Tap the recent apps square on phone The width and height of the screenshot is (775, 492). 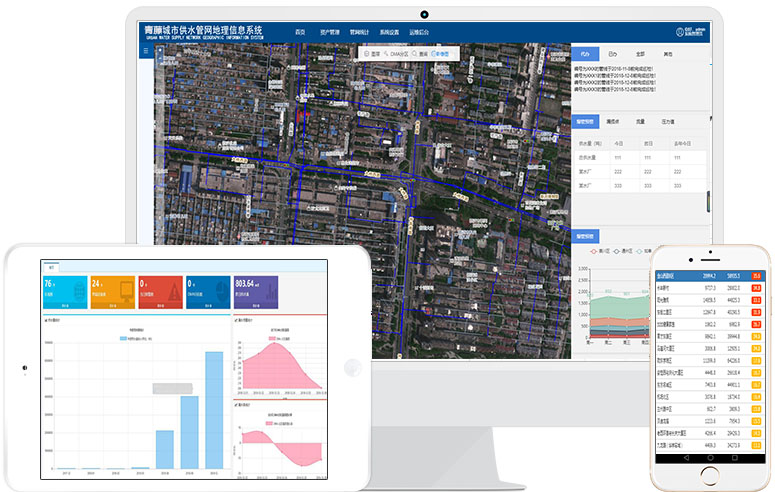[x=735, y=458]
